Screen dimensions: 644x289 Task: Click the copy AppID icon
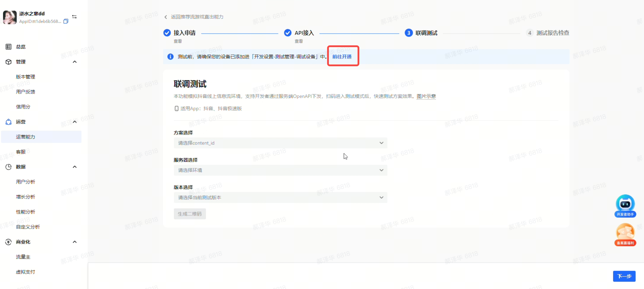point(66,21)
